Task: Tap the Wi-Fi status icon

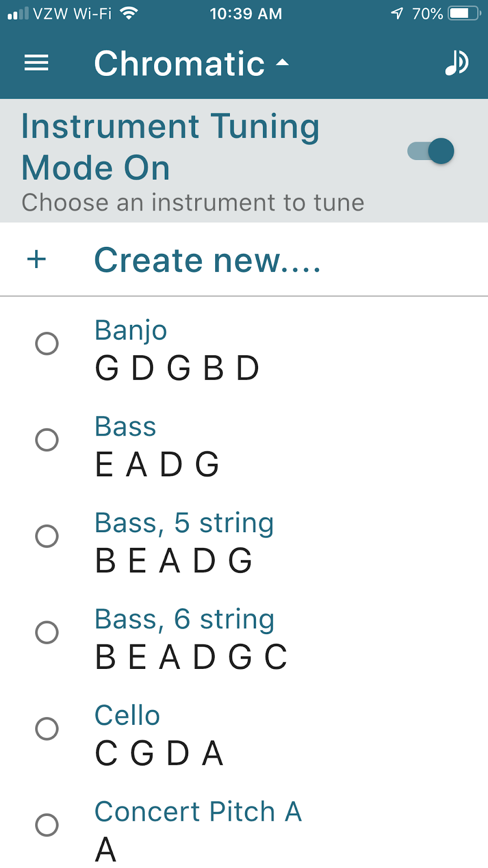Action: (129, 13)
